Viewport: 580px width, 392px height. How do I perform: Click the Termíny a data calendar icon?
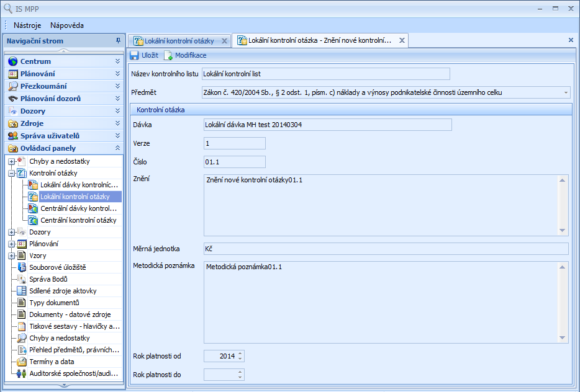22,362
